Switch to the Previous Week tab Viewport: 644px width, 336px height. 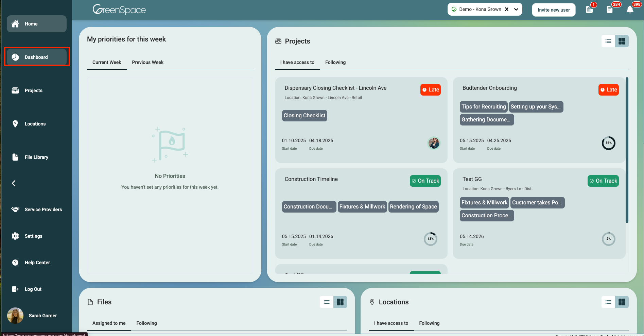148,62
